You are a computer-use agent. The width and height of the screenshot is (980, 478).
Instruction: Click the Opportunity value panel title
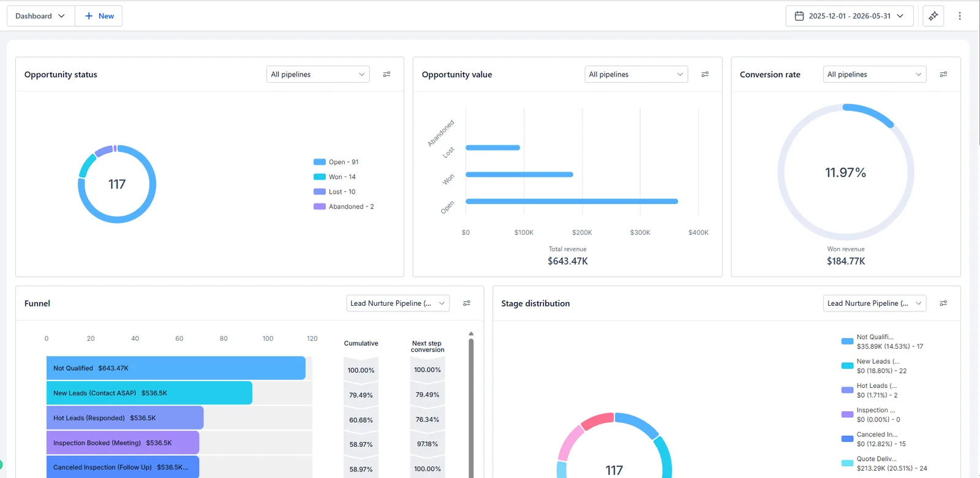point(457,74)
